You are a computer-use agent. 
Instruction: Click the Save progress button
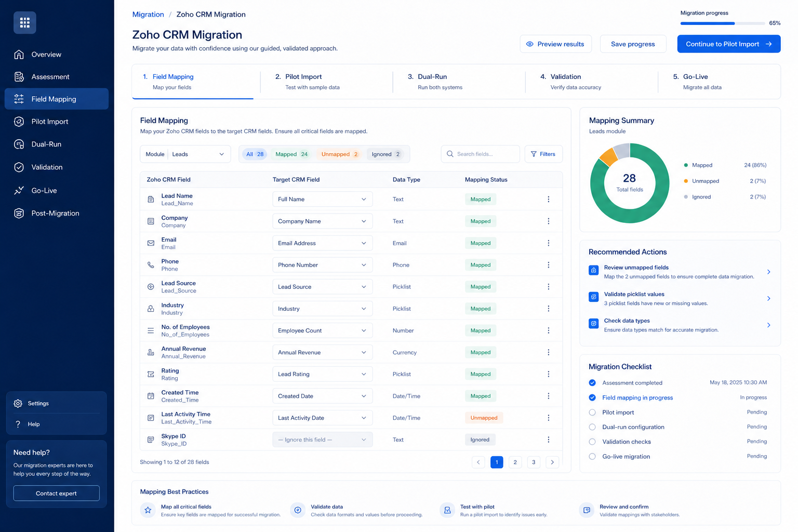click(x=633, y=44)
